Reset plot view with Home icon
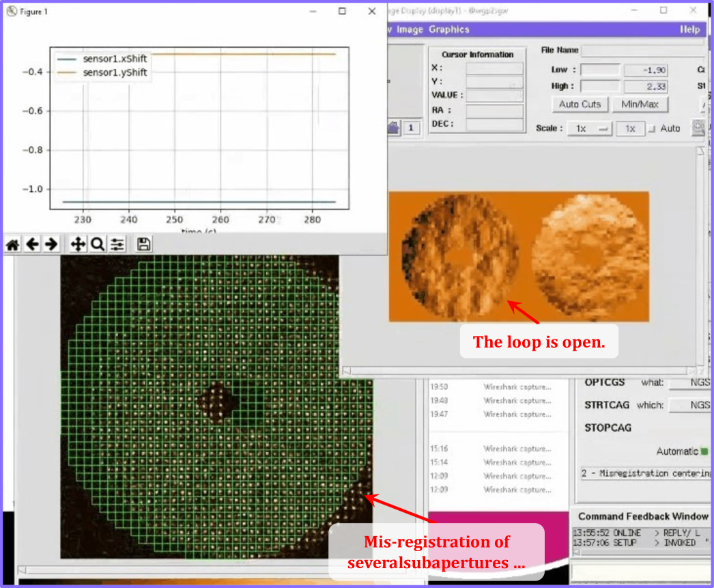The width and height of the screenshot is (714, 588). tap(12, 244)
